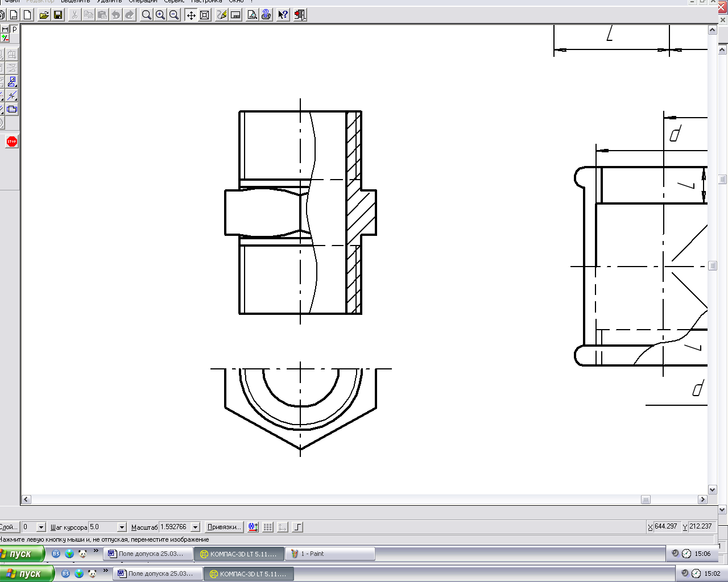Click the Copy toolbar icon
This screenshot has height=582, width=728.
click(x=88, y=15)
